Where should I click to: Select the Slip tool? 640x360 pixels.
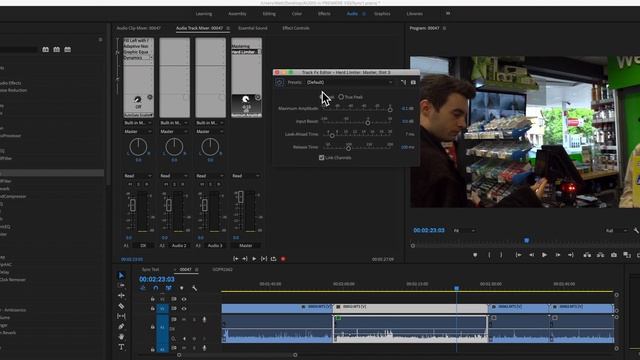121,316
